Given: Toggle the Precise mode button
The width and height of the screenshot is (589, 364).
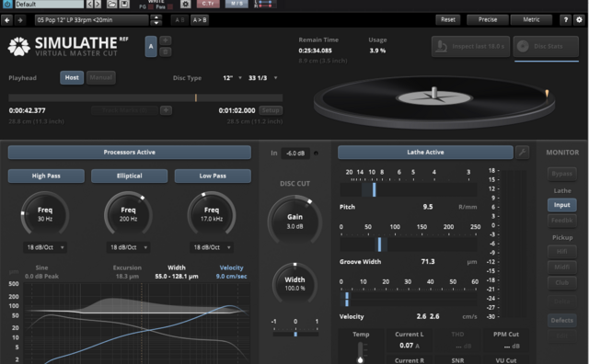Looking at the screenshot, I should pos(488,19).
